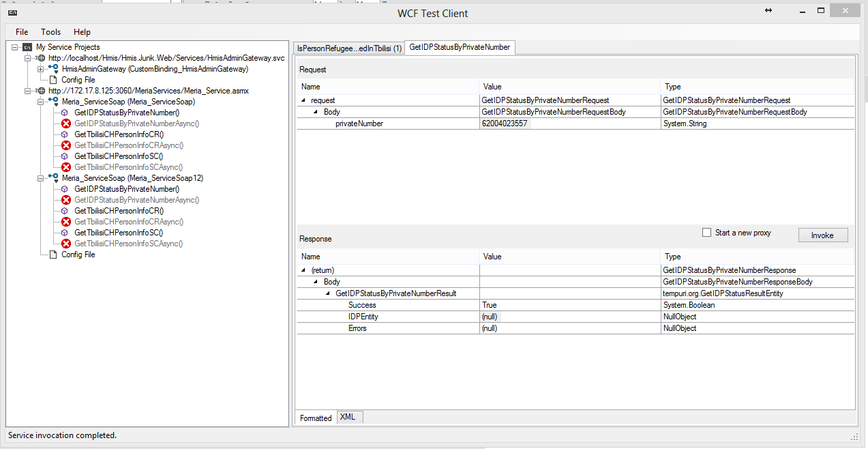
Task: Click the HmisAdminGateway endpoint icon
Action: (53, 69)
